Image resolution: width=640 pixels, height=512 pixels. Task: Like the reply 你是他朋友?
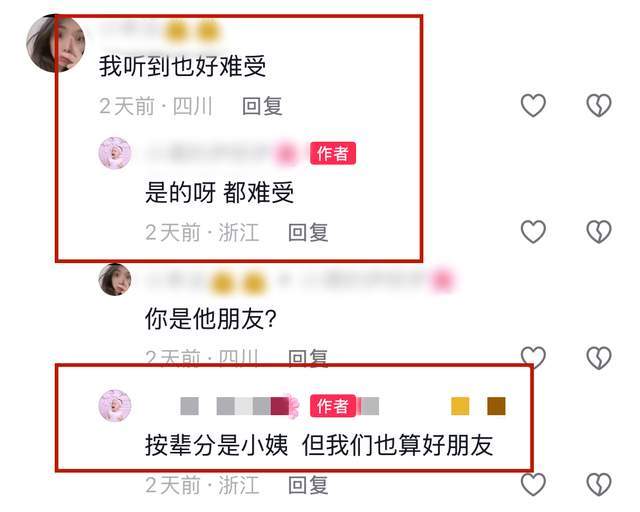point(533,358)
